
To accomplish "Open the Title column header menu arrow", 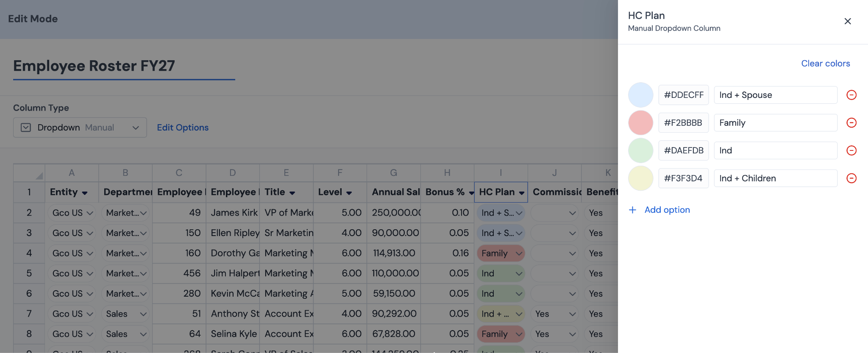I will 292,193.
